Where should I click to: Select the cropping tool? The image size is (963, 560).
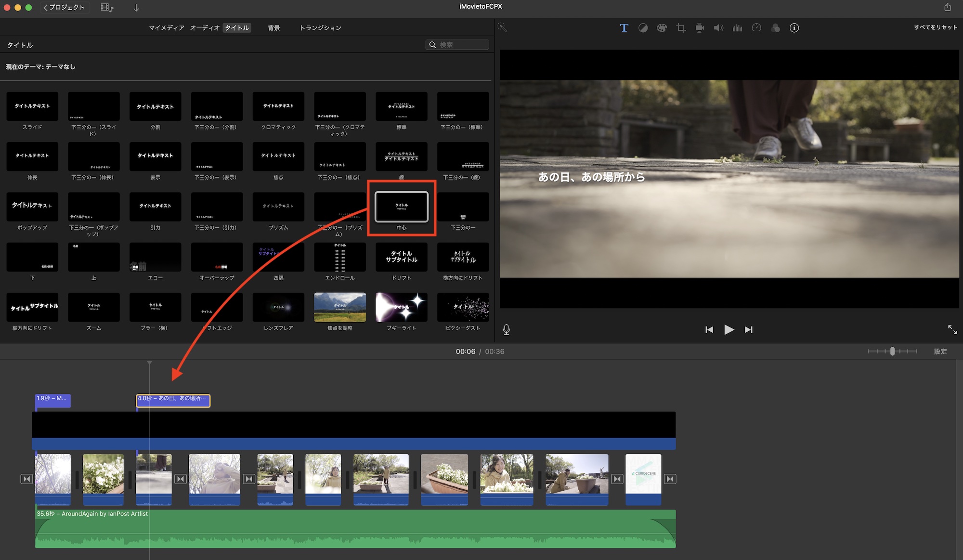point(681,28)
